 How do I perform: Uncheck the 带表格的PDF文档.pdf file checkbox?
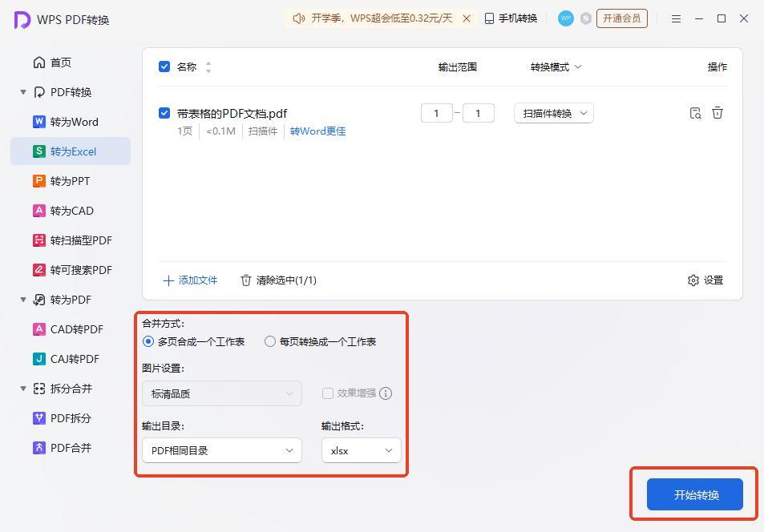[164, 113]
